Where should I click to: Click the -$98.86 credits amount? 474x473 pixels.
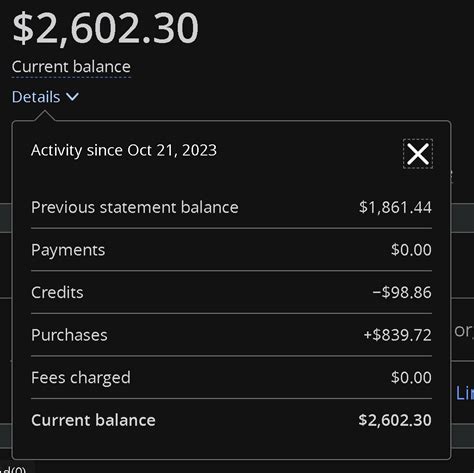pos(402,292)
